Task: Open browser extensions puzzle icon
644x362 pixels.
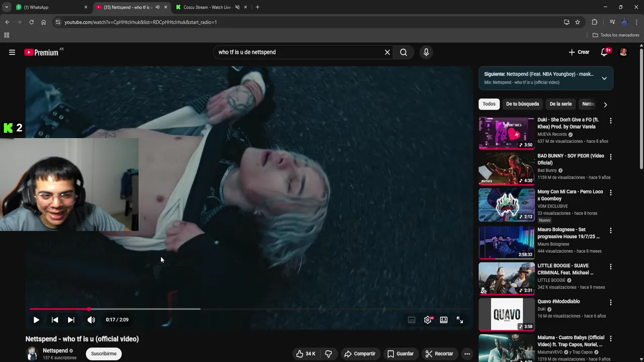Action: point(594,22)
